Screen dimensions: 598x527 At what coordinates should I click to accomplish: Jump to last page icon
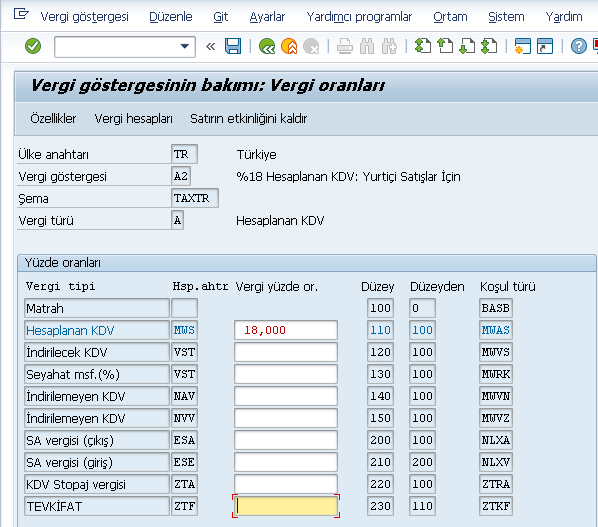489,46
